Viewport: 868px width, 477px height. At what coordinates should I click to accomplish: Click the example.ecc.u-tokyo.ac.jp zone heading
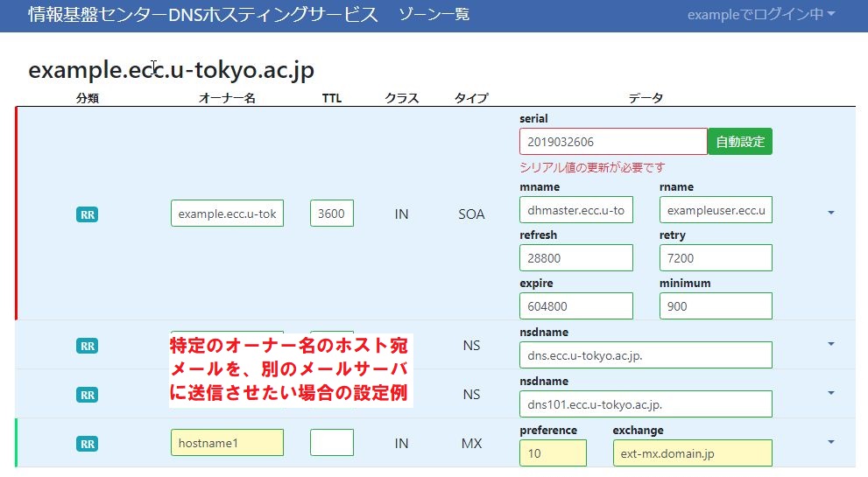click(x=171, y=70)
